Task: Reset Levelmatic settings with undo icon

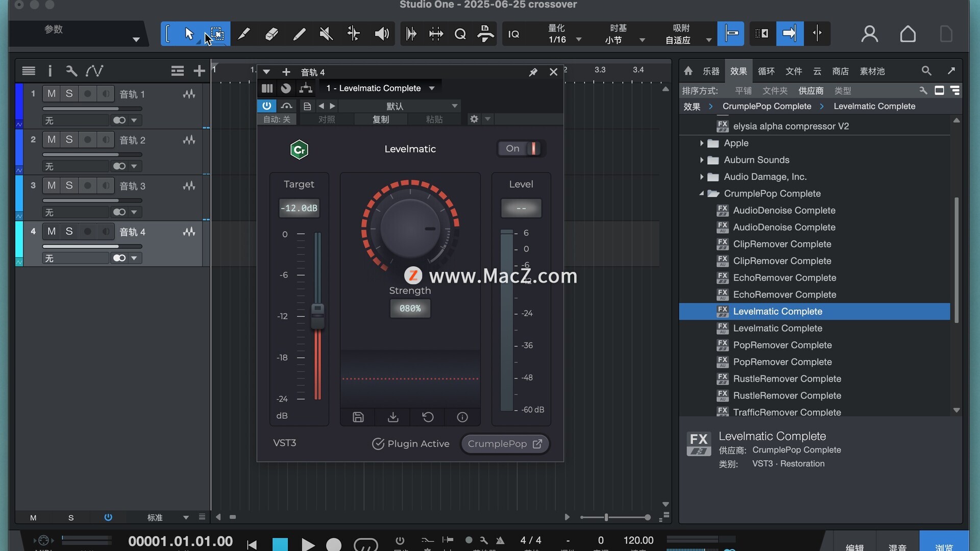Action: (428, 417)
